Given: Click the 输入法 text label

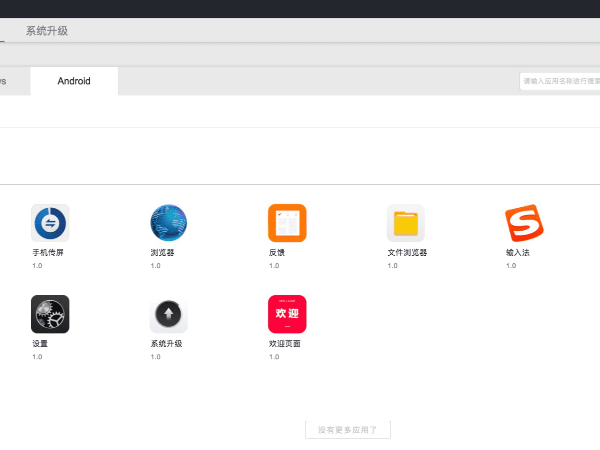Looking at the screenshot, I should pyautogui.click(x=520, y=253).
